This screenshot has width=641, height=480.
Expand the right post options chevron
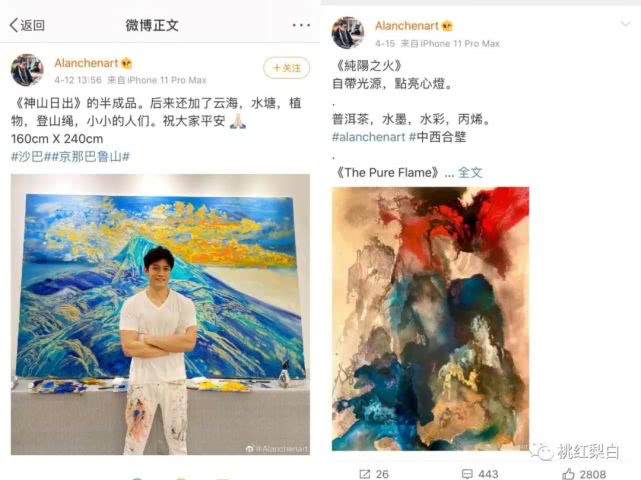(625, 24)
